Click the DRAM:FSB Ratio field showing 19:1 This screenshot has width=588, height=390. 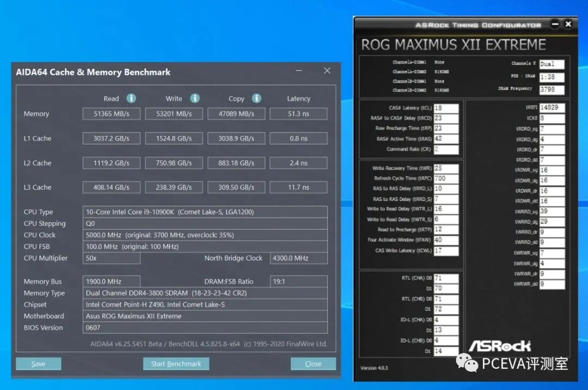pos(298,281)
